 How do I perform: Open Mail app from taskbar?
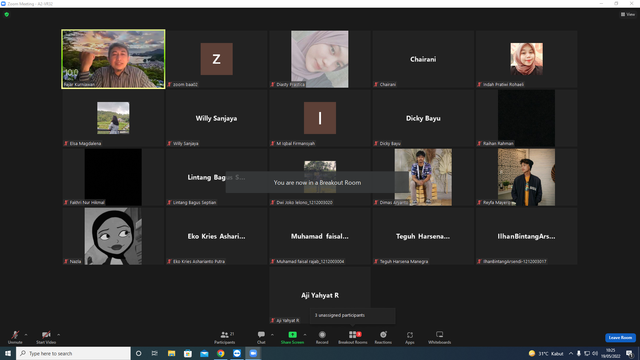click(x=204, y=353)
